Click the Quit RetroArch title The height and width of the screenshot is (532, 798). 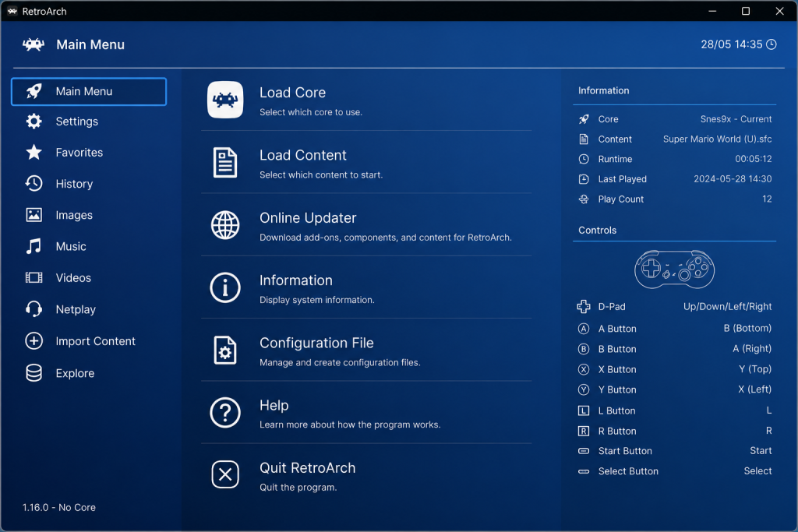pos(307,468)
